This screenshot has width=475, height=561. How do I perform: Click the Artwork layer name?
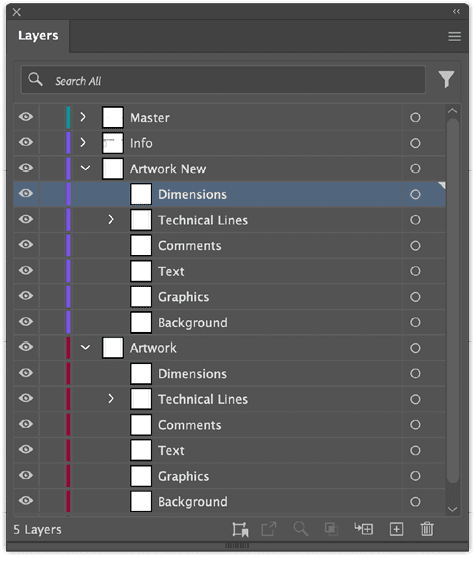153,348
